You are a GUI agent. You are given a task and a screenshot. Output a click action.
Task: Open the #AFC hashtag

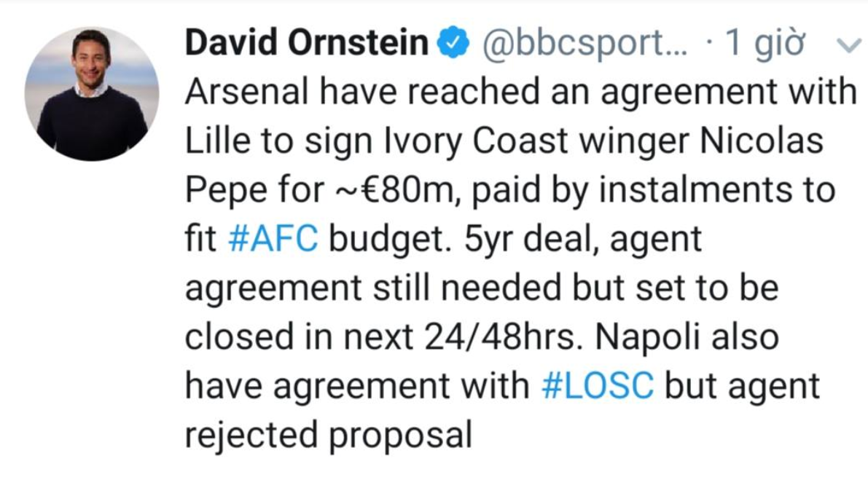point(273,240)
